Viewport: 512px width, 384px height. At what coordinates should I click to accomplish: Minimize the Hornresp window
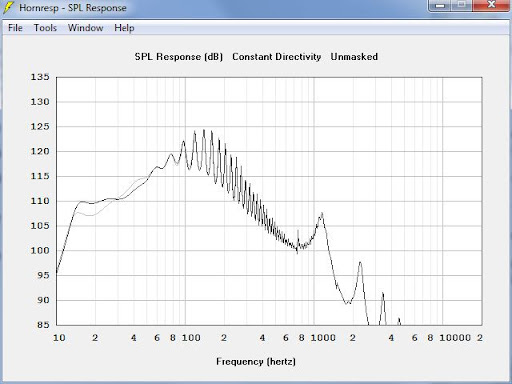coord(440,5)
